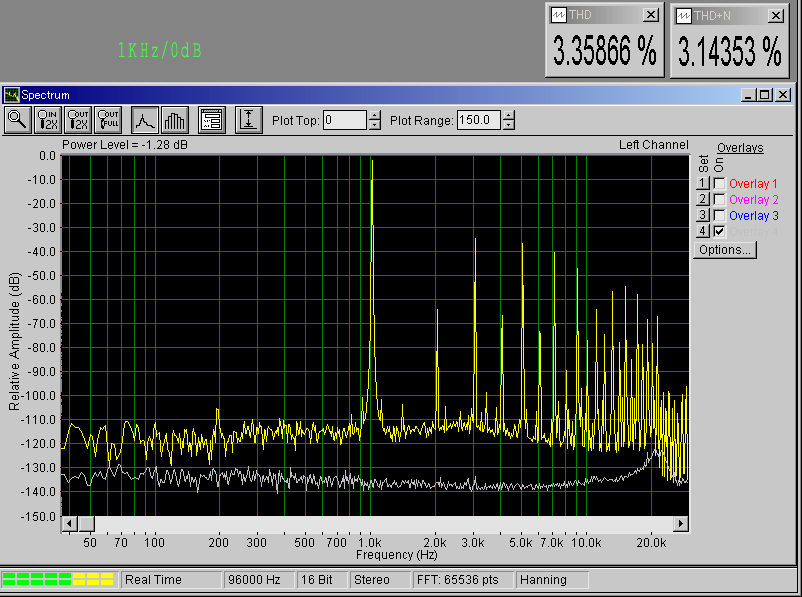This screenshot has width=802, height=597.
Task: Click the Plot Top input field
Action: (345, 120)
